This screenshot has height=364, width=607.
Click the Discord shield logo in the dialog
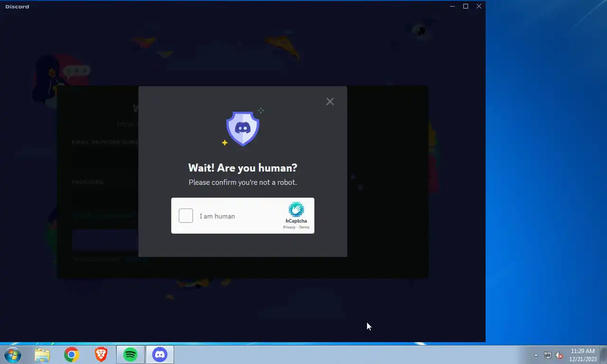pos(243,128)
